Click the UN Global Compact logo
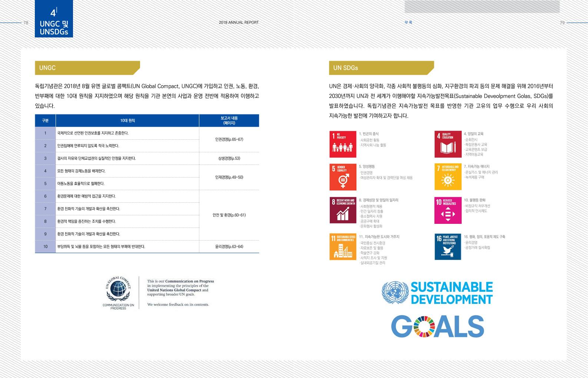 [118, 289]
